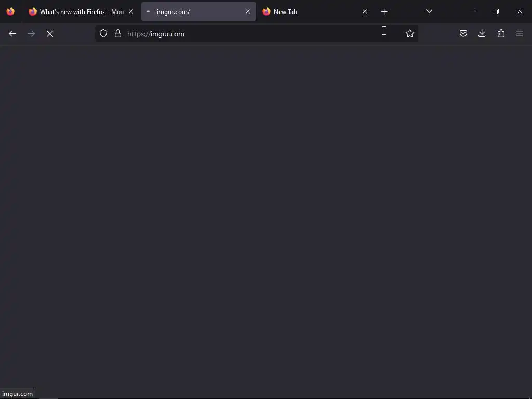Expand the list all tabs chevron
The image size is (532, 399).
429,11
